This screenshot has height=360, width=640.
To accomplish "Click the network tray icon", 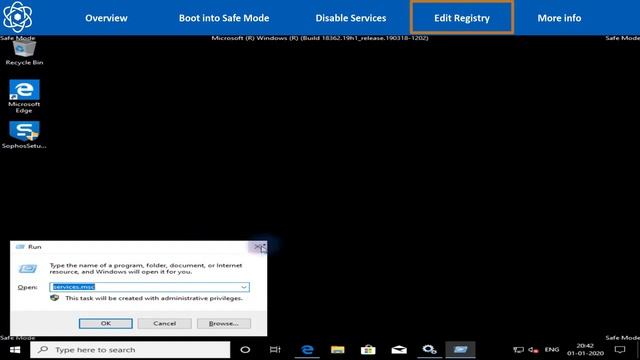I will point(518,350).
